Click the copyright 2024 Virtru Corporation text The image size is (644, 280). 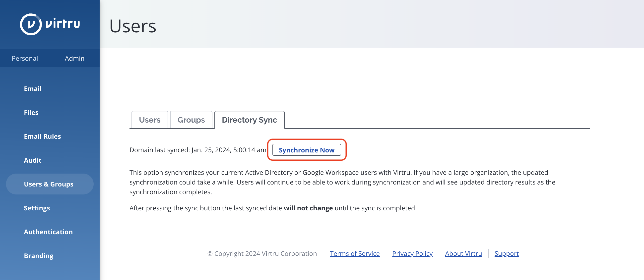(262, 254)
